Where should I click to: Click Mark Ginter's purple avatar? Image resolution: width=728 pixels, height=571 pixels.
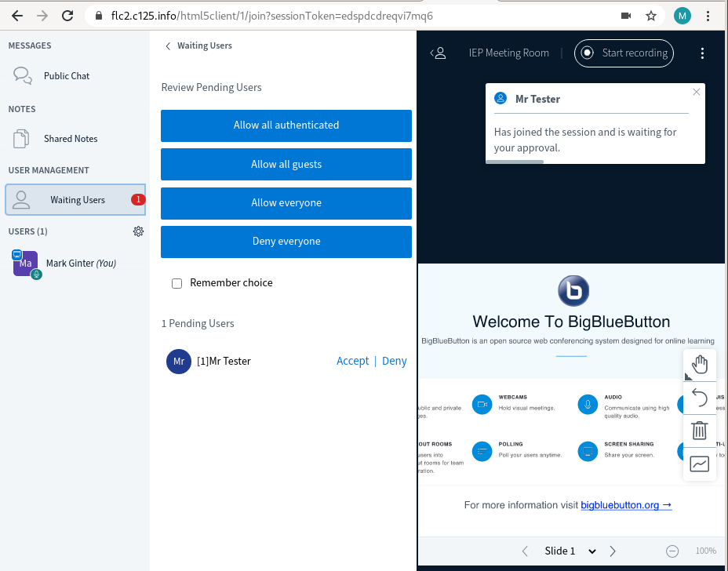pos(26,264)
